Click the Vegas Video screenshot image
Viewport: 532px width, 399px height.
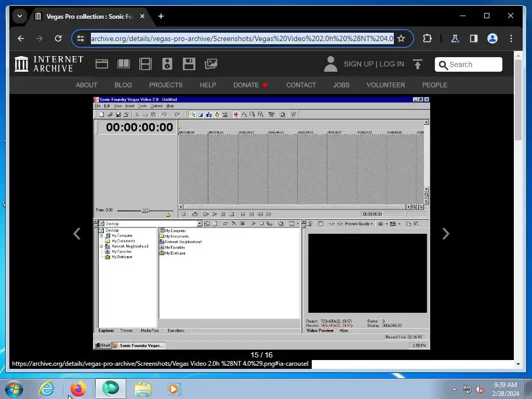click(x=262, y=223)
